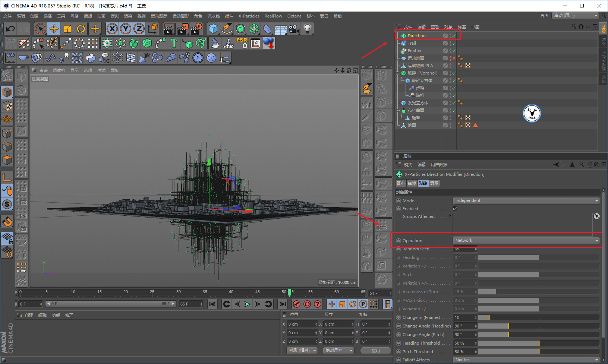Open the X-Particles menu
Viewport: 608px width, 364px height.
pos(249,16)
